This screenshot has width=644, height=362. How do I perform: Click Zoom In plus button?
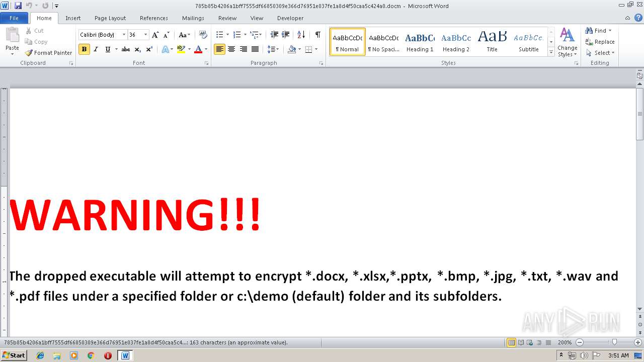(637, 342)
